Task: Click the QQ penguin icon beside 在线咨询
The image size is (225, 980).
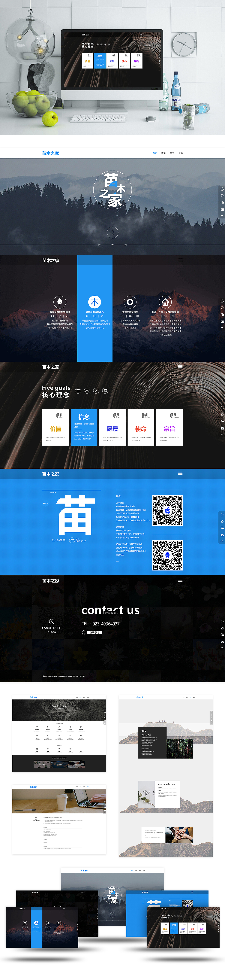Action: coord(84,632)
